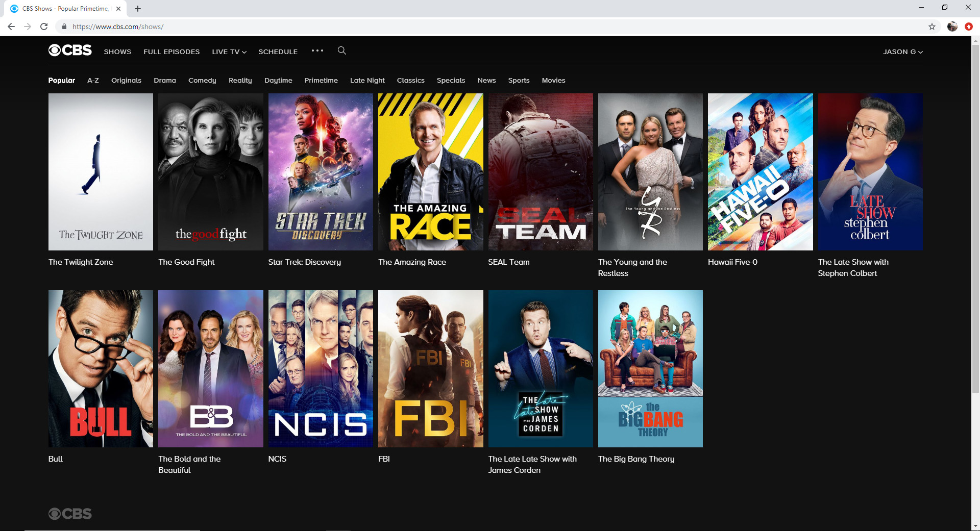Image resolution: width=980 pixels, height=531 pixels.
Task: Switch to the Originals tab
Action: point(126,80)
